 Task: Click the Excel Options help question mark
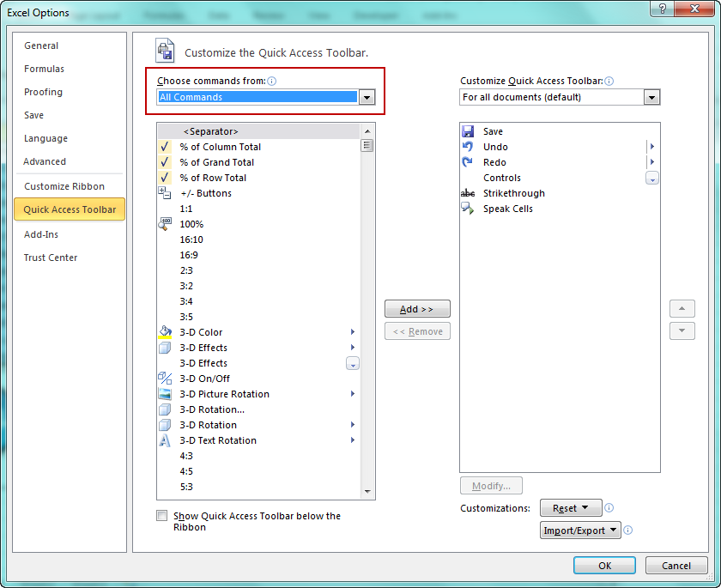pos(662,9)
